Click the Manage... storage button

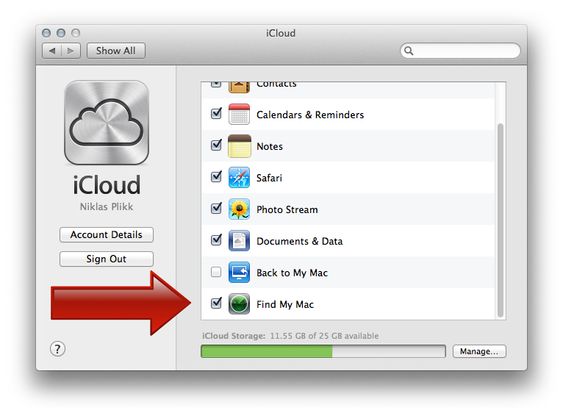coord(479,351)
